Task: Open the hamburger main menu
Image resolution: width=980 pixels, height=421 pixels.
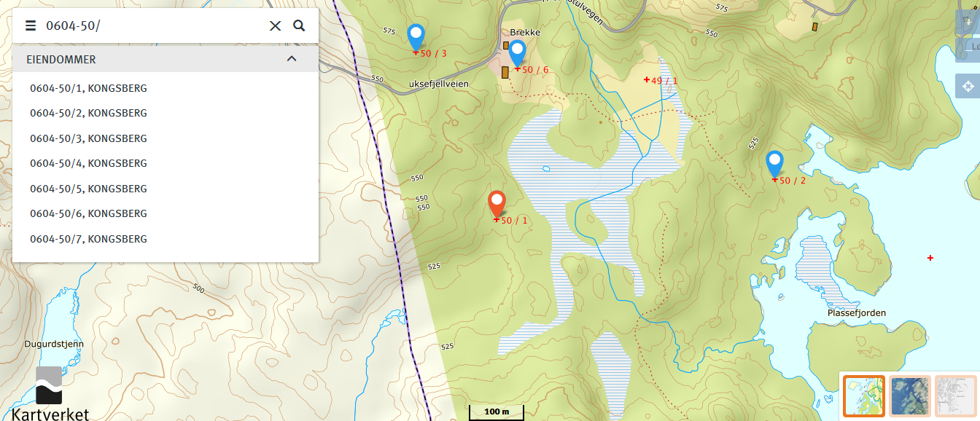Action: point(31,26)
